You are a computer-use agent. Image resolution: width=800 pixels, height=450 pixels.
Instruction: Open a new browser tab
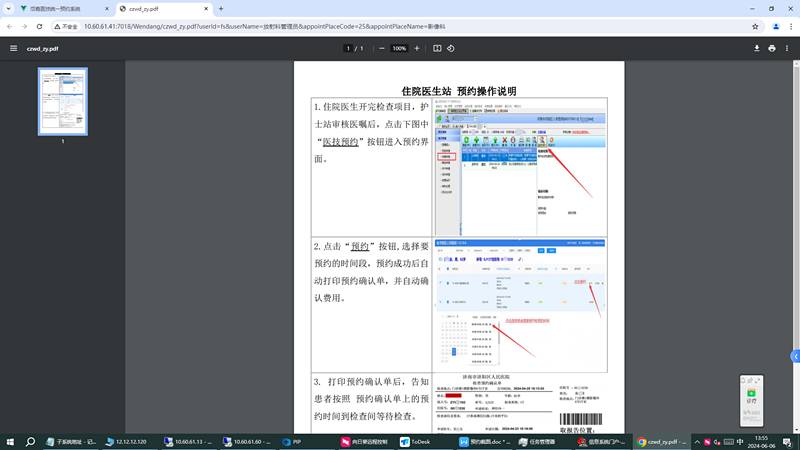[221, 8]
